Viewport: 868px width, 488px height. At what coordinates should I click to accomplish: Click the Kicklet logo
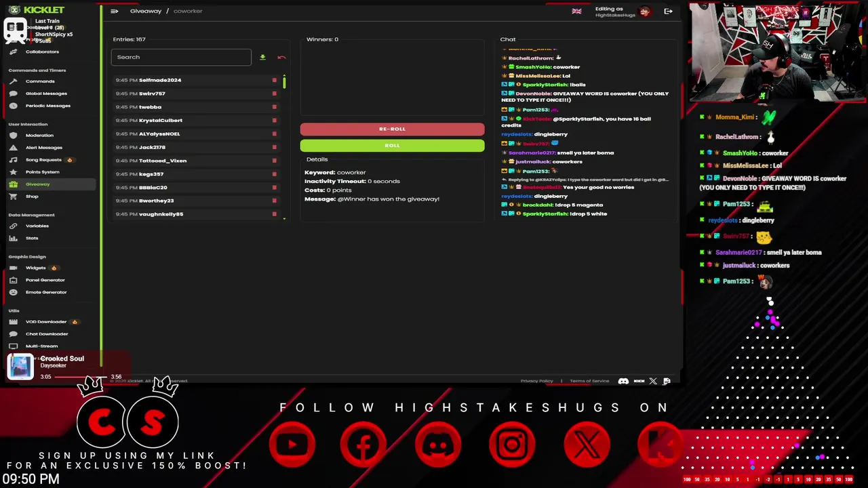36,10
